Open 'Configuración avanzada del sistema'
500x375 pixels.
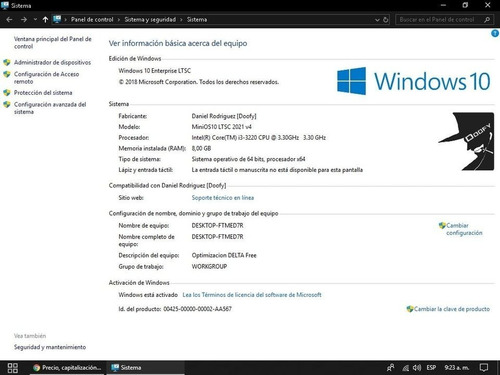coord(50,108)
